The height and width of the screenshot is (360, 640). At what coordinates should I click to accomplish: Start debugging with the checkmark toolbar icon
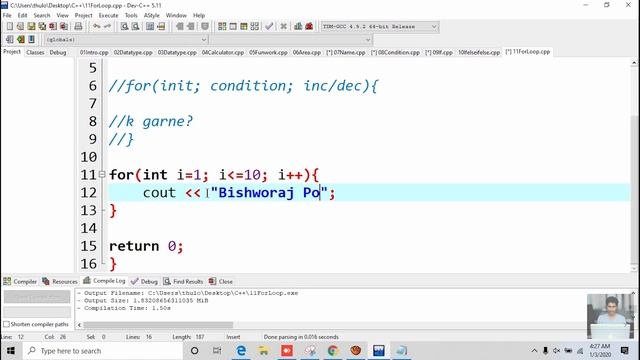(x=269, y=27)
